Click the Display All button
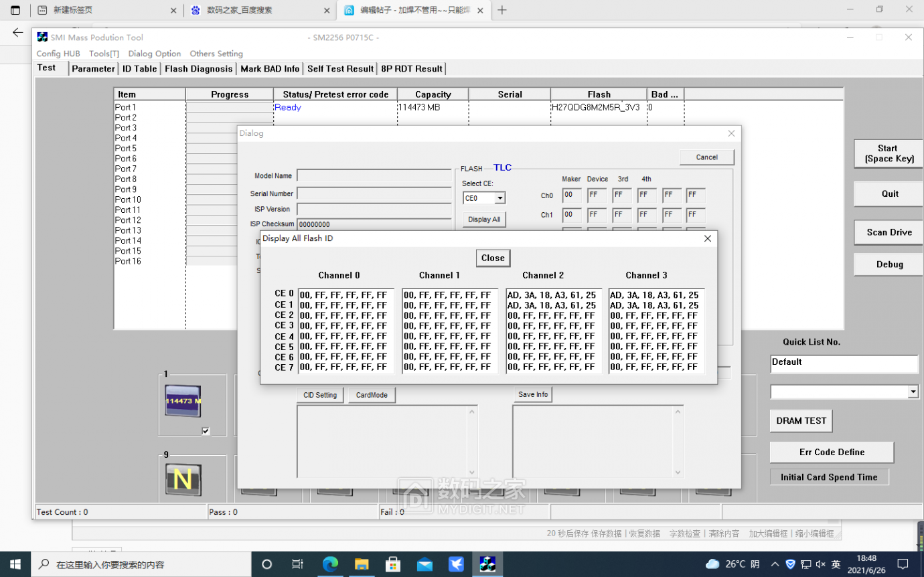The height and width of the screenshot is (577, 924). tap(484, 220)
